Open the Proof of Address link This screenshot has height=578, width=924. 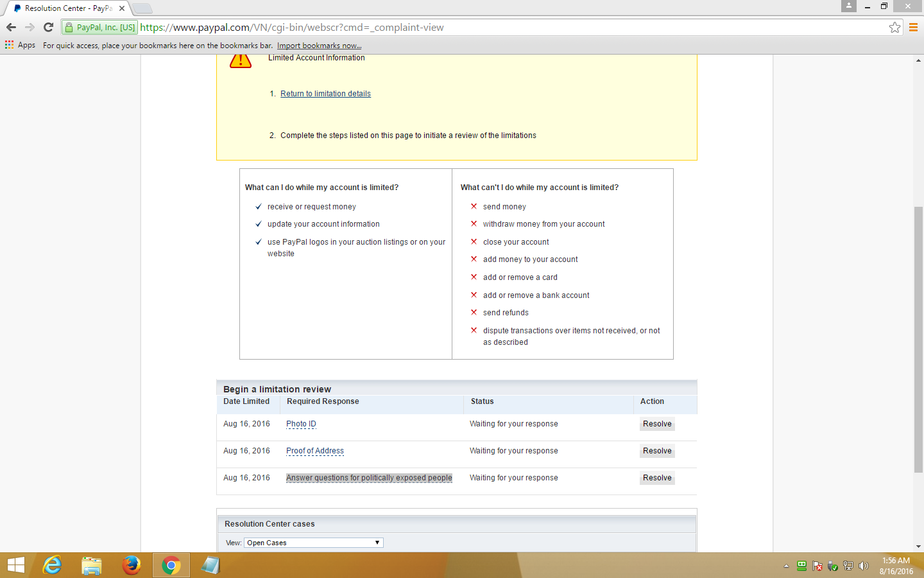[x=315, y=451]
